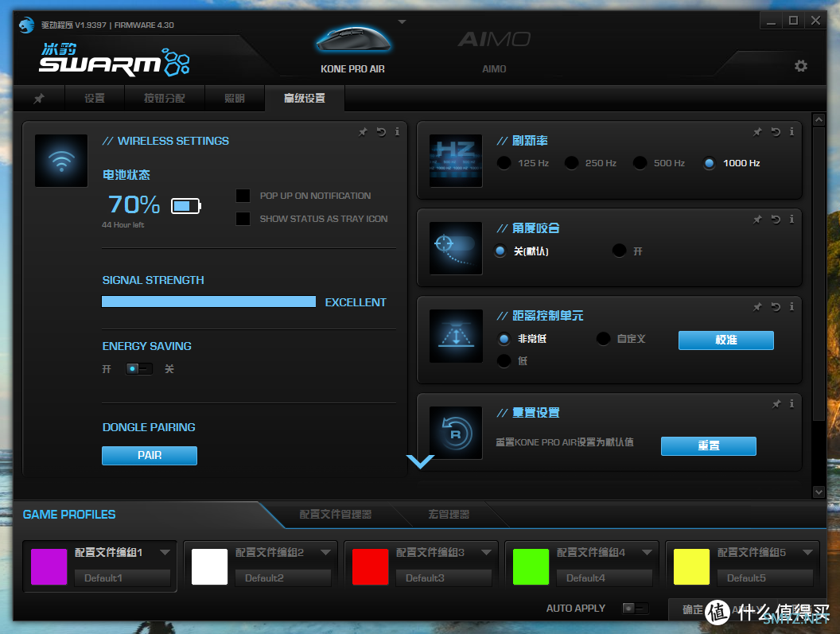The height and width of the screenshot is (634, 840).
Task: Pin the Wireless Settings panel
Action: (x=364, y=132)
